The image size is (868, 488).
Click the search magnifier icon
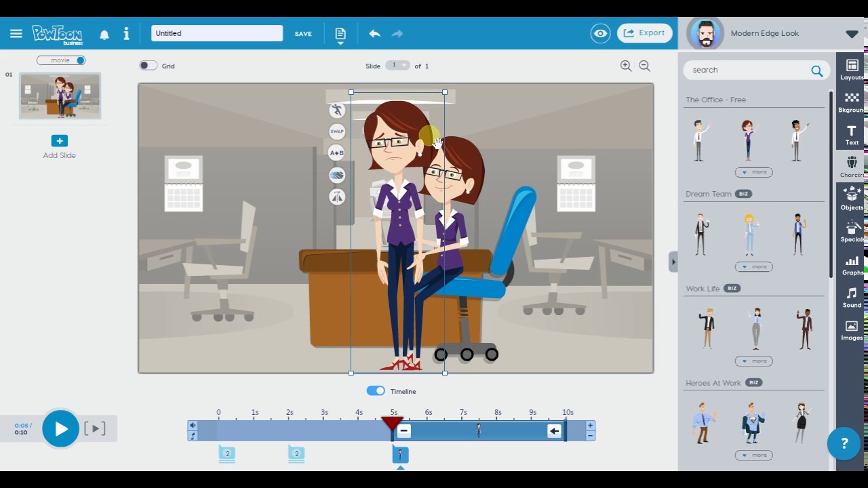click(x=816, y=70)
